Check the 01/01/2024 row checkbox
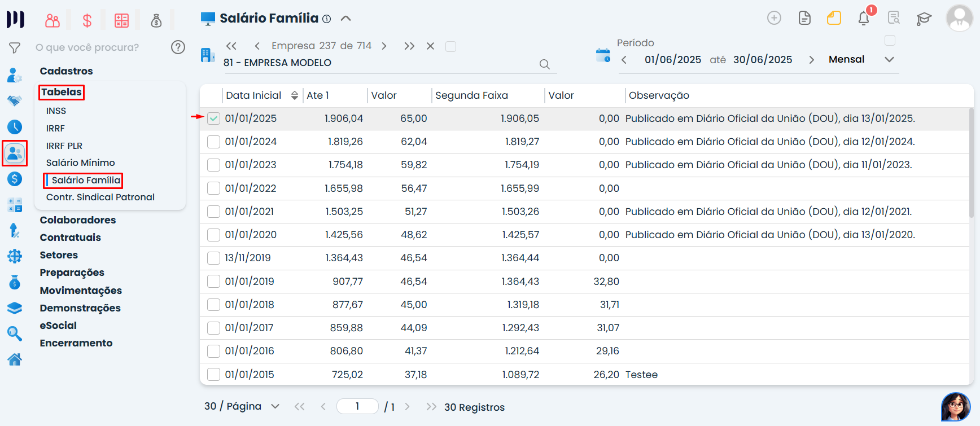The width and height of the screenshot is (980, 426). coord(213,142)
